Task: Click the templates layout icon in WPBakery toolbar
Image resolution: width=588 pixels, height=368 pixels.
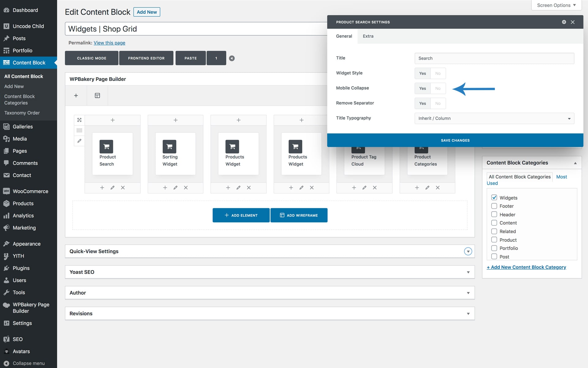Action: (x=97, y=96)
